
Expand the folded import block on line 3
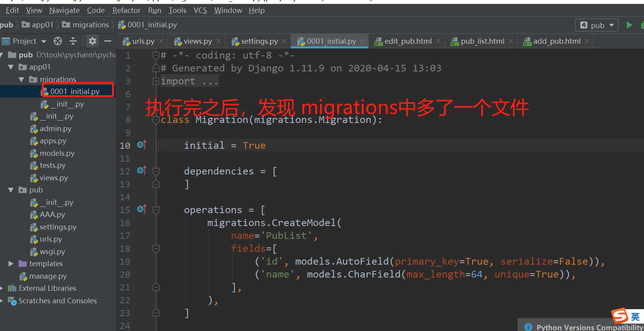pos(156,81)
